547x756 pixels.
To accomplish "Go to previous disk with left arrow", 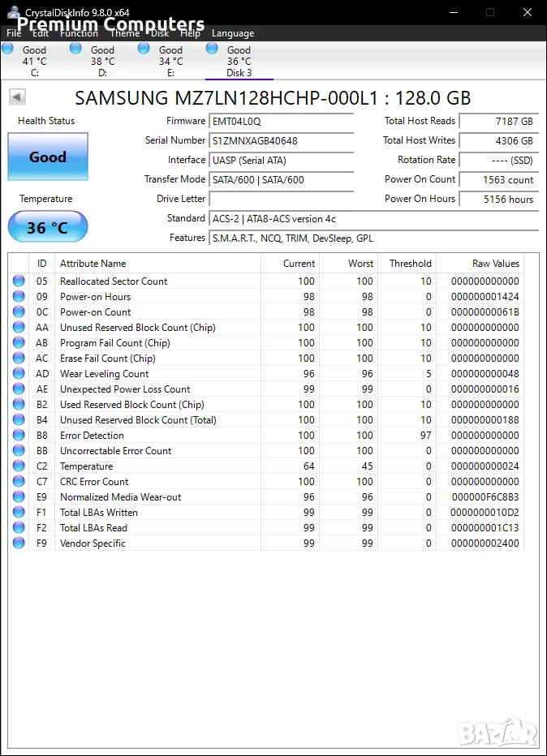I will 17,97.
